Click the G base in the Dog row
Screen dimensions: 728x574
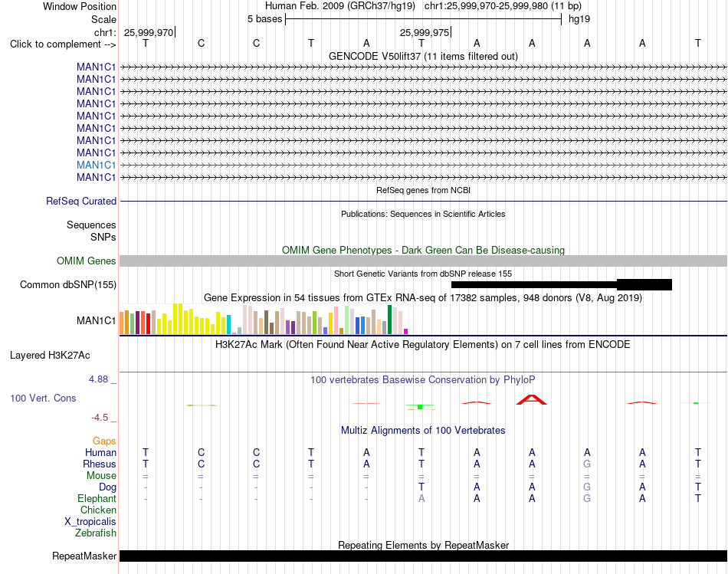[x=587, y=487]
